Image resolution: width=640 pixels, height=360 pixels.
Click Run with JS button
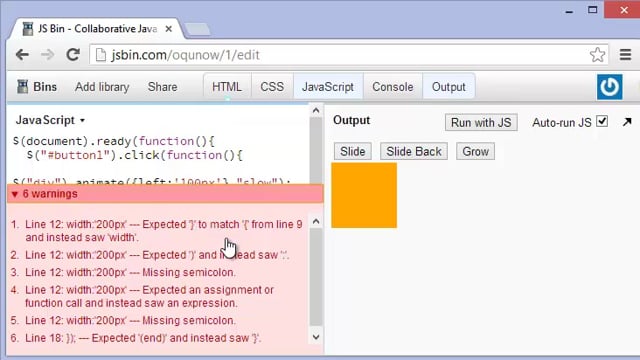tap(481, 122)
